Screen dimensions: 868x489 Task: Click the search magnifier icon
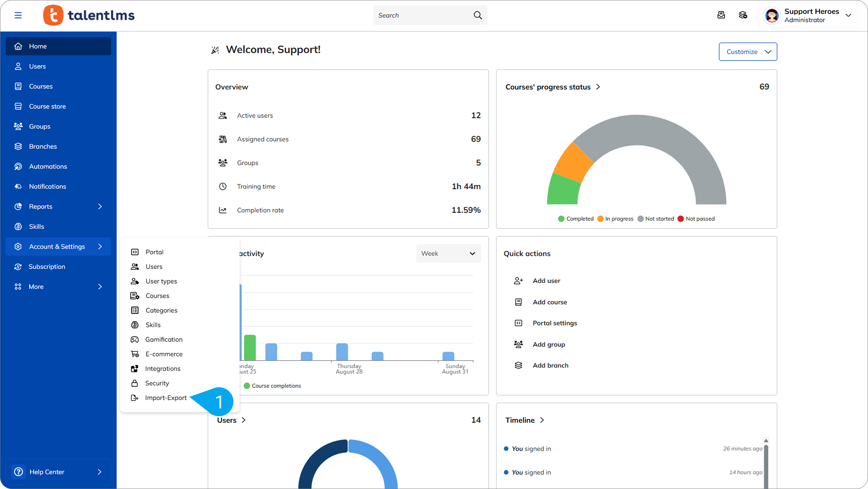point(477,15)
